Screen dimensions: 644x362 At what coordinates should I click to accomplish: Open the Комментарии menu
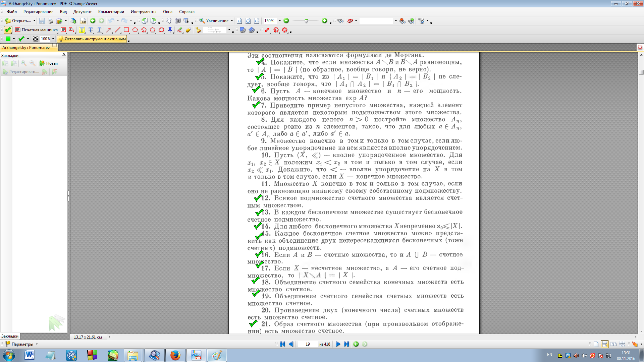111,12
